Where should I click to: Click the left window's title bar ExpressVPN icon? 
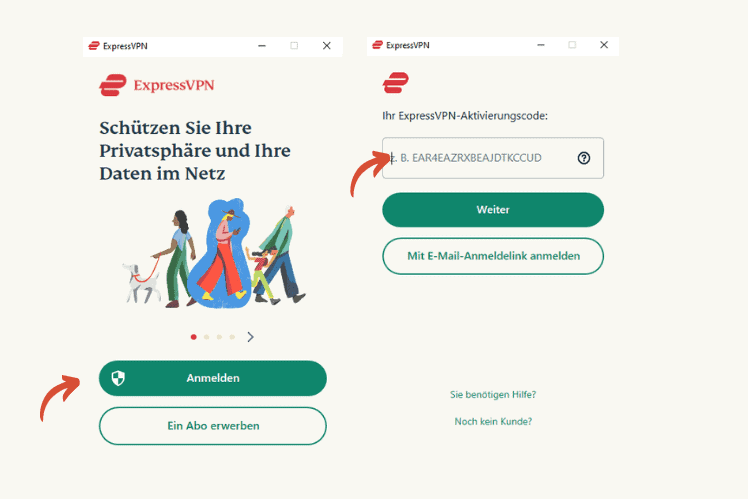(94, 46)
